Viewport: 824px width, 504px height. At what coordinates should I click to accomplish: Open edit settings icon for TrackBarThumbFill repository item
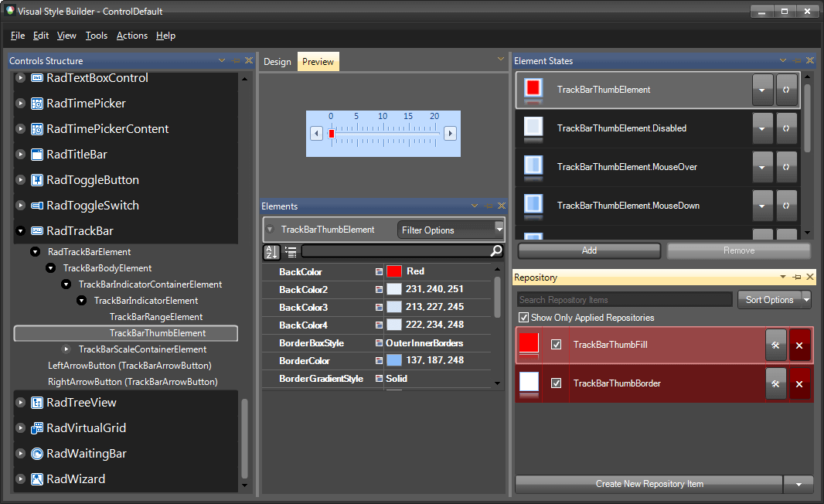775,345
